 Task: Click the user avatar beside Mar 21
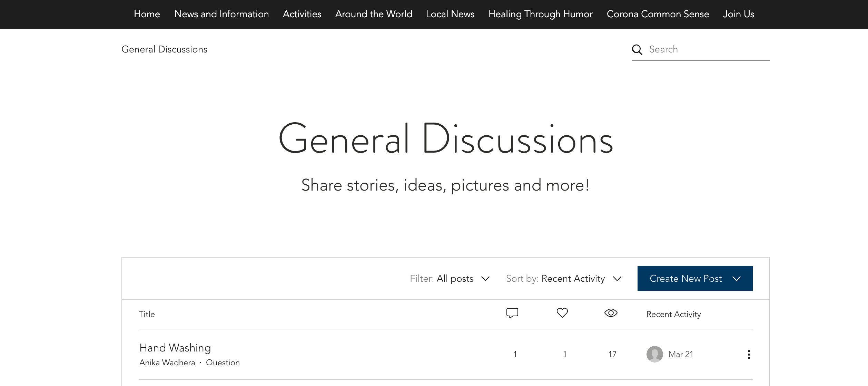pyautogui.click(x=654, y=354)
